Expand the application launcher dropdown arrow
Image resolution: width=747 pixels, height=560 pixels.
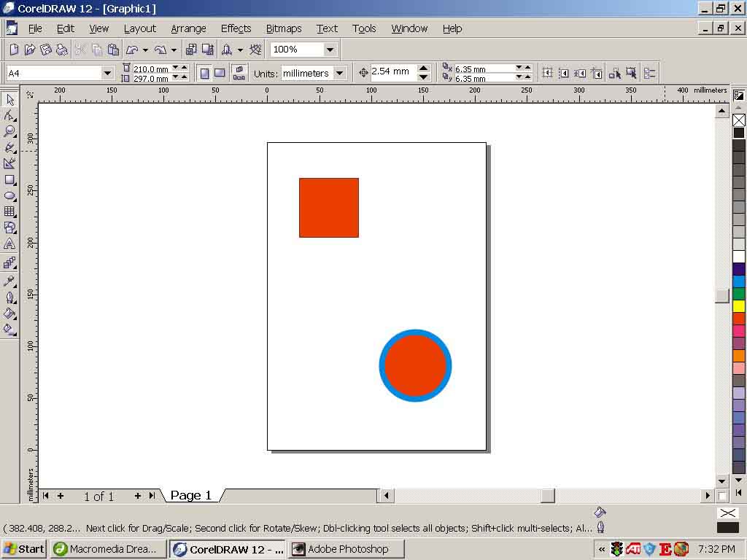pos(240,50)
